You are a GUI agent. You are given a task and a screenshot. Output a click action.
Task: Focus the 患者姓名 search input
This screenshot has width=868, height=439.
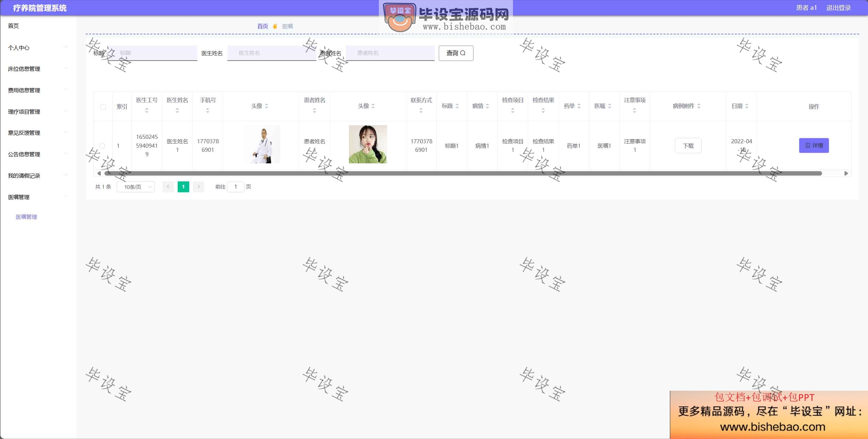click(x=390, y=53)
